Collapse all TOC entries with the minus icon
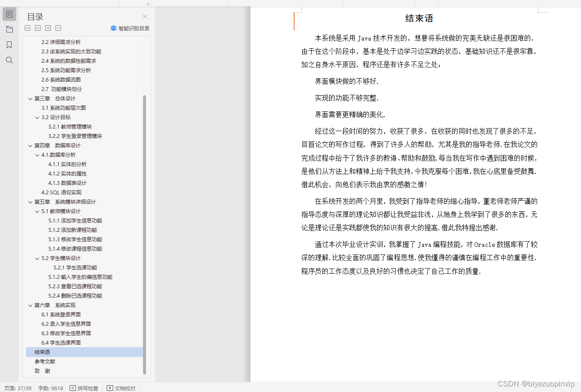Image resolution: width=581 pixels, height=392 pixels. pos(58,28)
